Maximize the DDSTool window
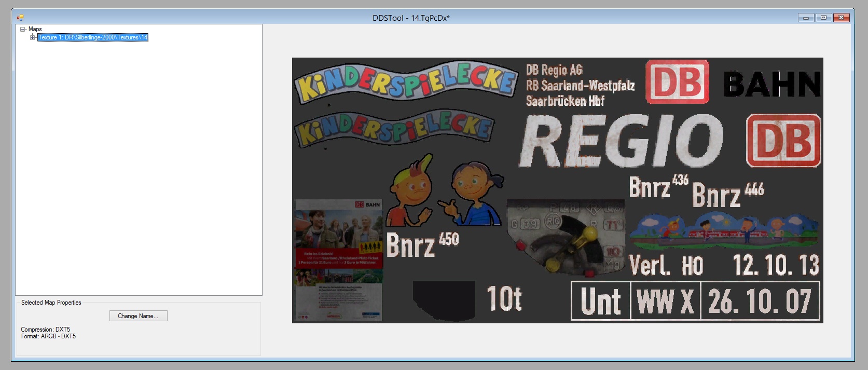 [823, 18]
